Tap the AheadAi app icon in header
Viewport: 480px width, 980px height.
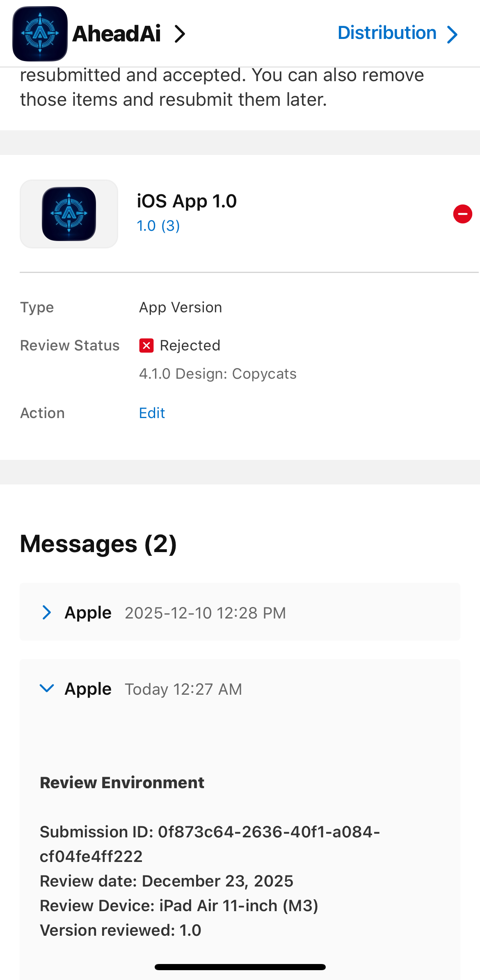[40, 34]
